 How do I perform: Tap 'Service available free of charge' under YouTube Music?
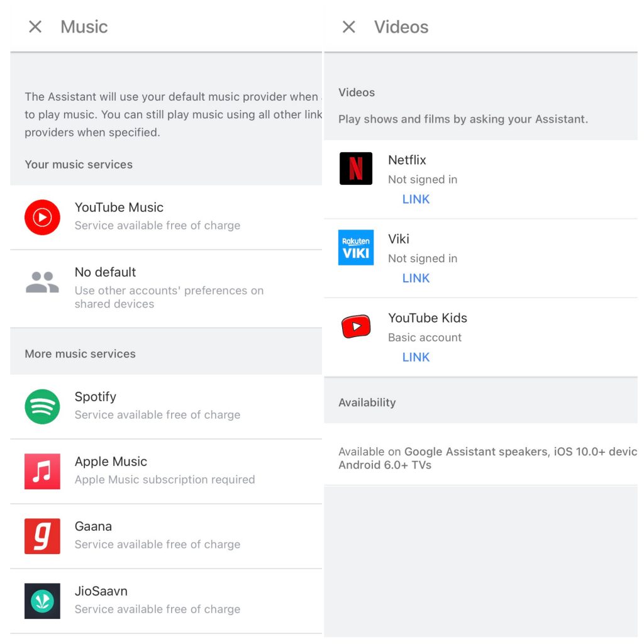(157, 226)
